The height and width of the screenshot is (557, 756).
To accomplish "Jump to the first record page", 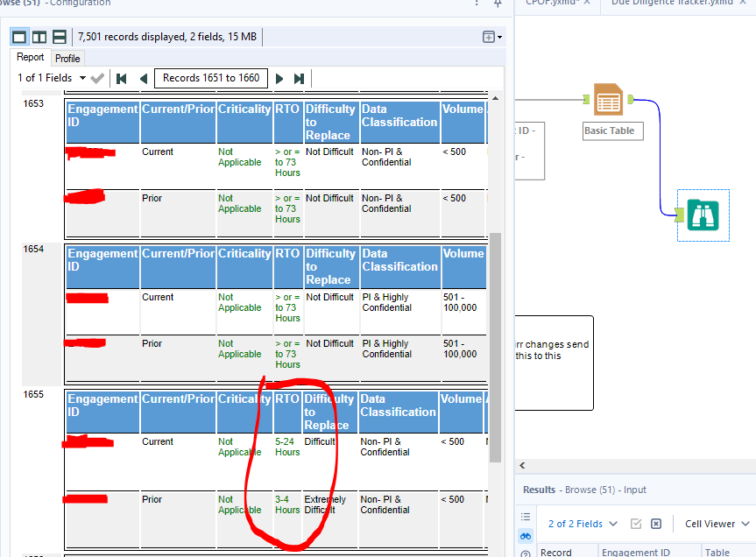I will (121, 77).
